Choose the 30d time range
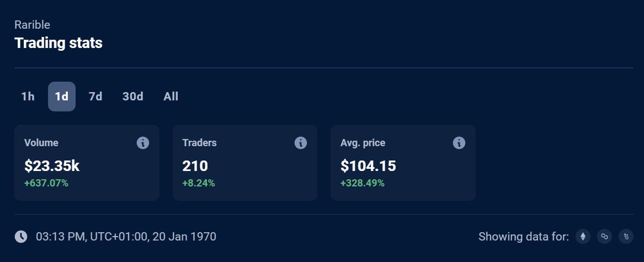 [133, 97]
